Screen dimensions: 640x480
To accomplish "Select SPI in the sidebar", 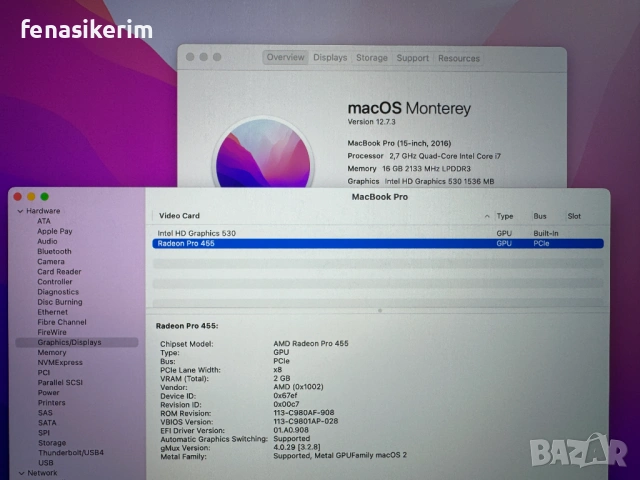I will pyautogui.click(x=44, y=433).
